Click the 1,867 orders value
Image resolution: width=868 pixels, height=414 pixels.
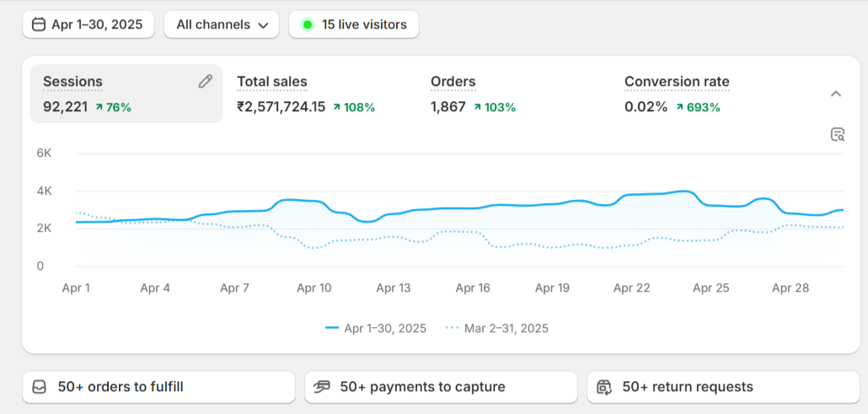click(448, 107)
